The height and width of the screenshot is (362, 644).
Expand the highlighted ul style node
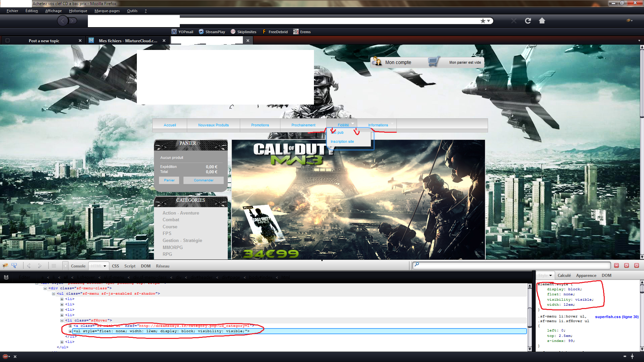[x=70, y=331]
